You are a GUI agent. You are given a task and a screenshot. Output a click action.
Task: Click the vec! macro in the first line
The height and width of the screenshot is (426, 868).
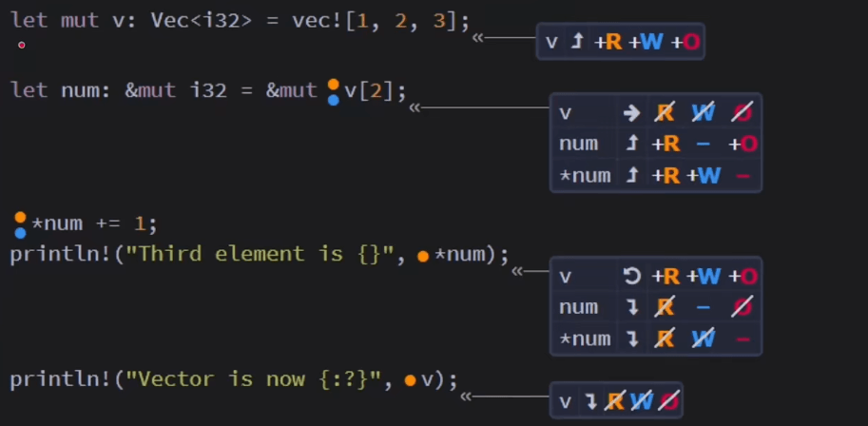coord(318,21)
